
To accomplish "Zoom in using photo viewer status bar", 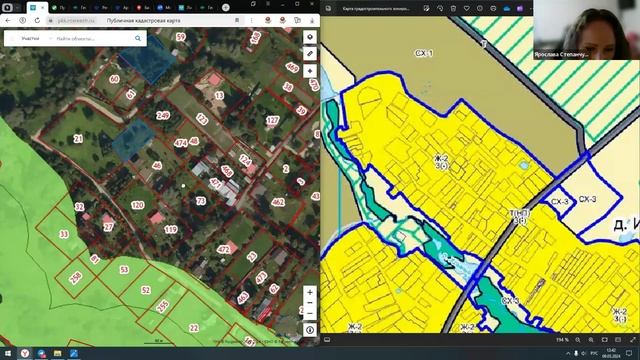I will coord(591,340).
